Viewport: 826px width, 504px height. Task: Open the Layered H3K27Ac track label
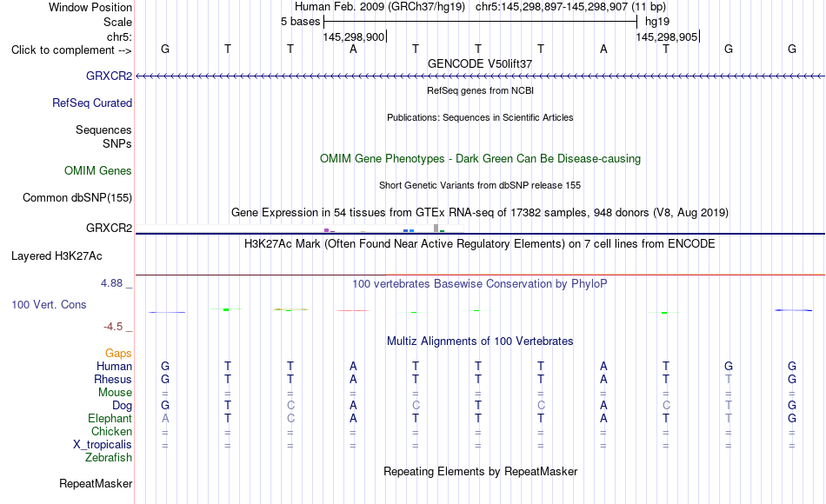tap(57, 256)
